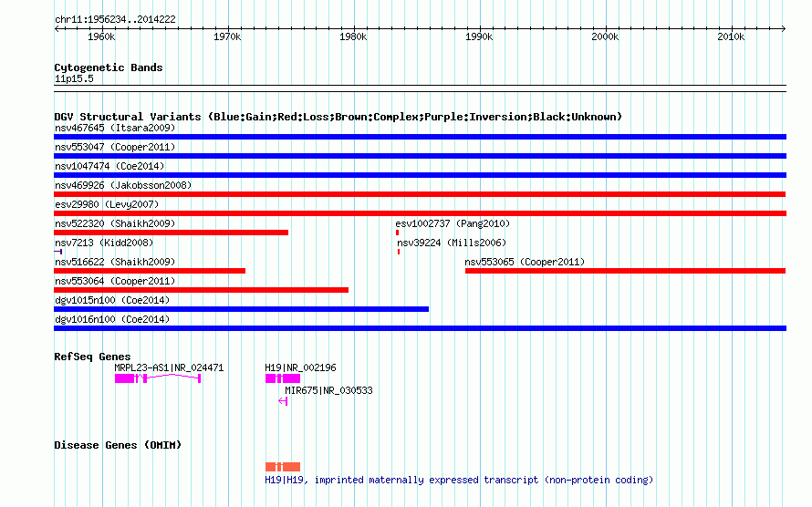Screen dimensions: 812x507
Task: Click the dgv1016n100 (Coe2014) gain bar
Action: [x=420, y=328]
